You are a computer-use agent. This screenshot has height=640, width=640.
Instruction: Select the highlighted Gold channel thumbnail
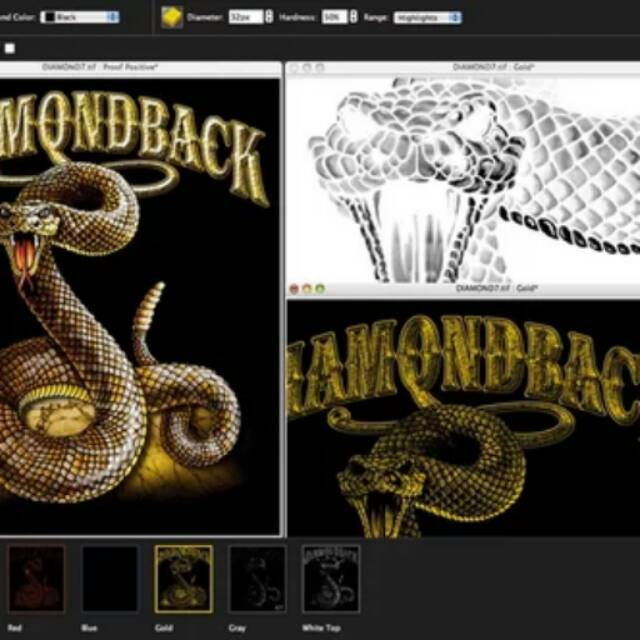point(184,579)
